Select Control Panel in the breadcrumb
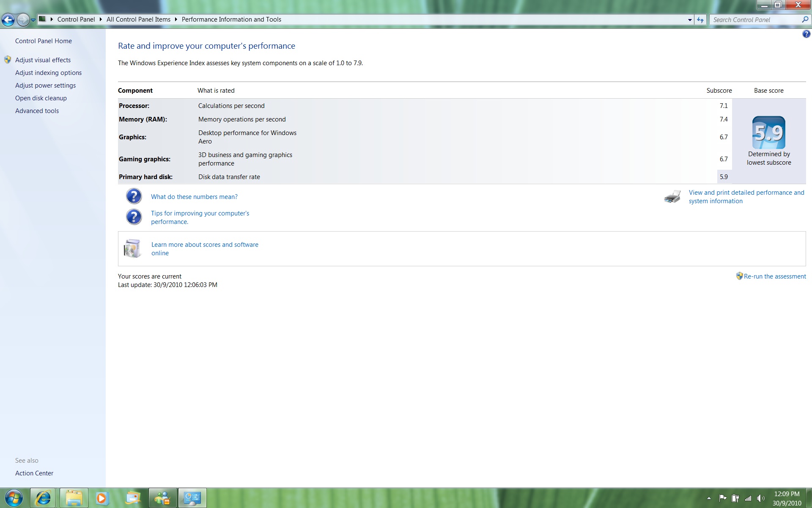The image size is (812, 508). tap(76, 19)
